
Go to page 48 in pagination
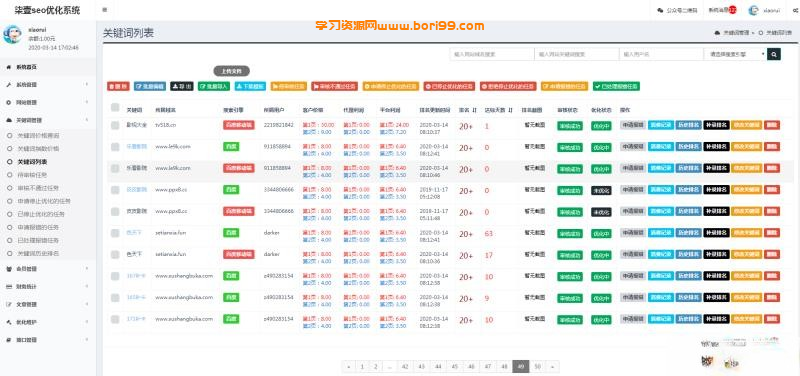point(504,366)
